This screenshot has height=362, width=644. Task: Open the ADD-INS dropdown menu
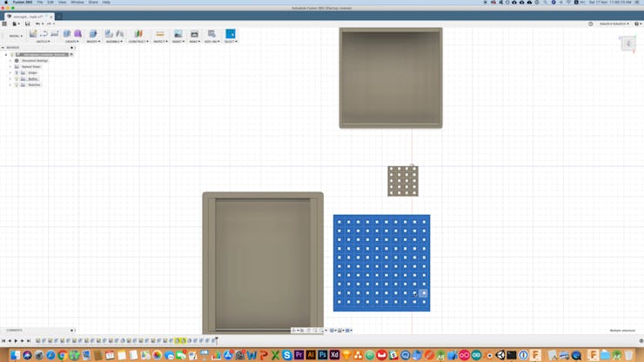(x=212, y=42)
